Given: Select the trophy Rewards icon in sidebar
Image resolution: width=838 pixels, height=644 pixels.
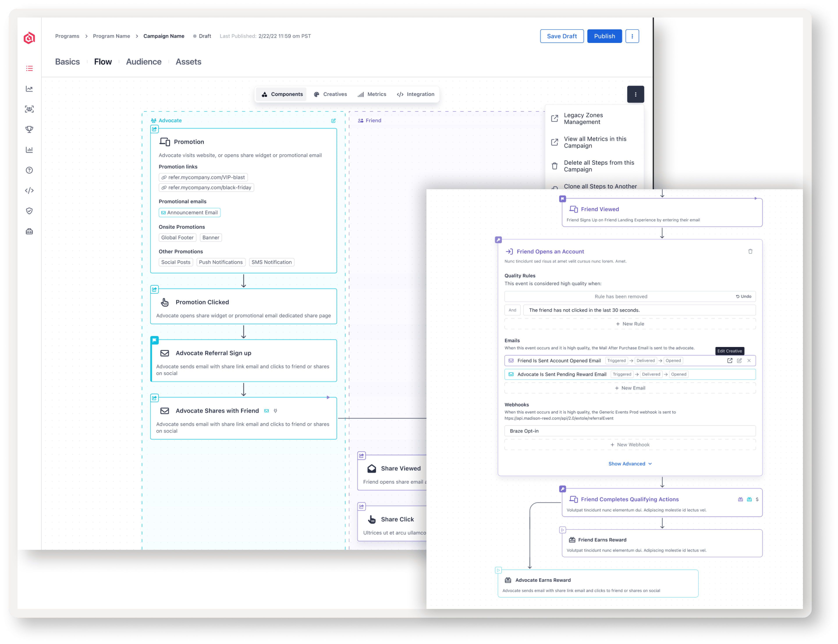Looking at the screenshot, I should 30,129.
